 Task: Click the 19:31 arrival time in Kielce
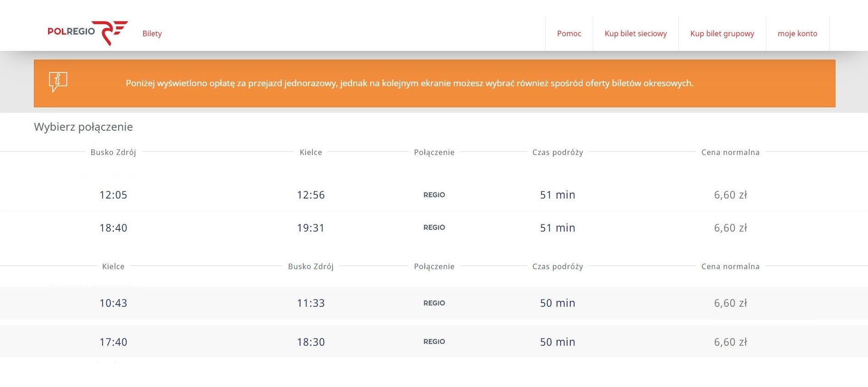tap(311, 228)
